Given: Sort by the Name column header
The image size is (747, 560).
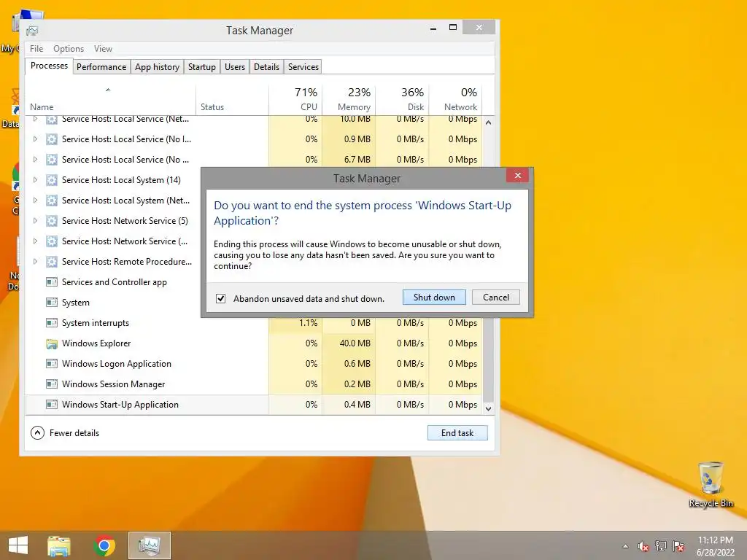Looking at the screenshot, I should (x=111, y=100).
